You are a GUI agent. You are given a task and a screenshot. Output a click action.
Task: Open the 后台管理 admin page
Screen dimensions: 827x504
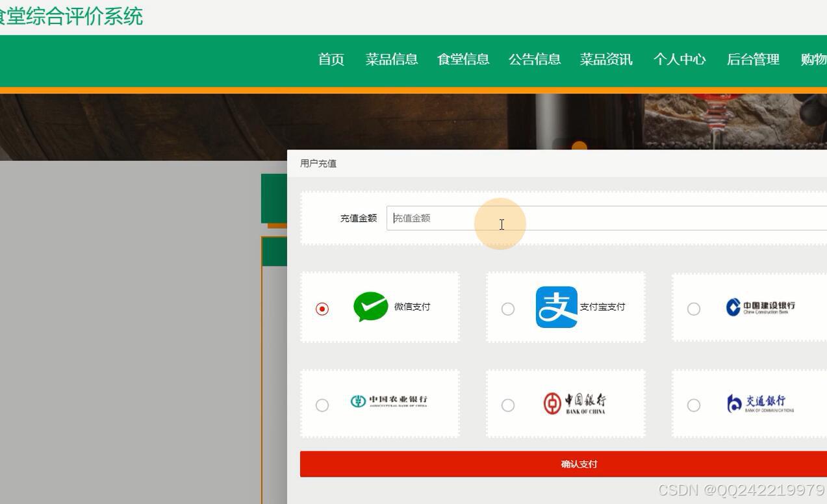point(753,59)
